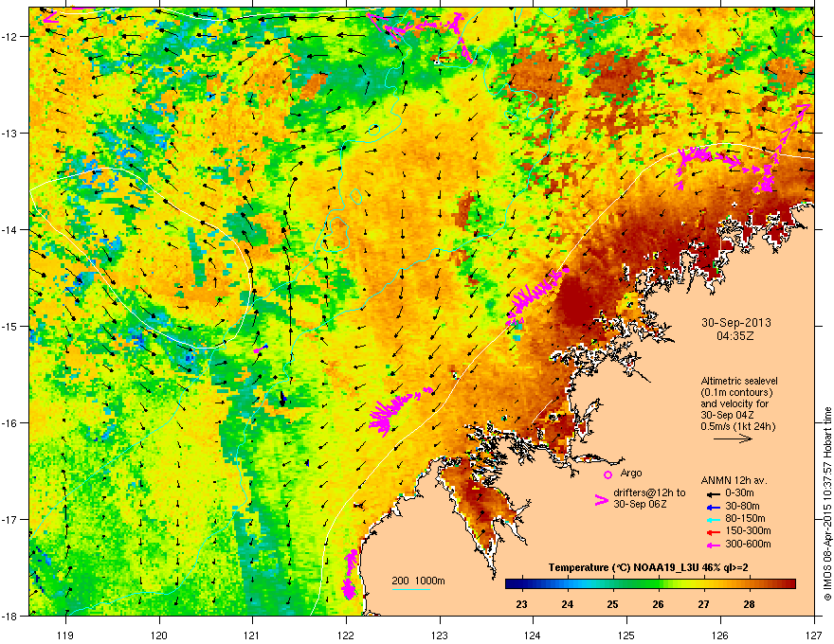The width and height of the screenshot is (834, 644).
Task: Click longitude axis label 125
Action: pos(626,635)
